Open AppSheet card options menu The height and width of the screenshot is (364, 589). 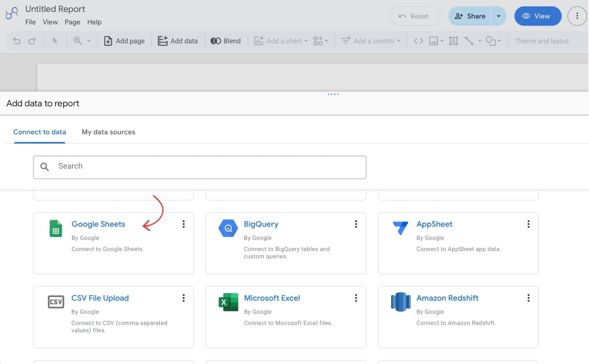coord(528,224)
